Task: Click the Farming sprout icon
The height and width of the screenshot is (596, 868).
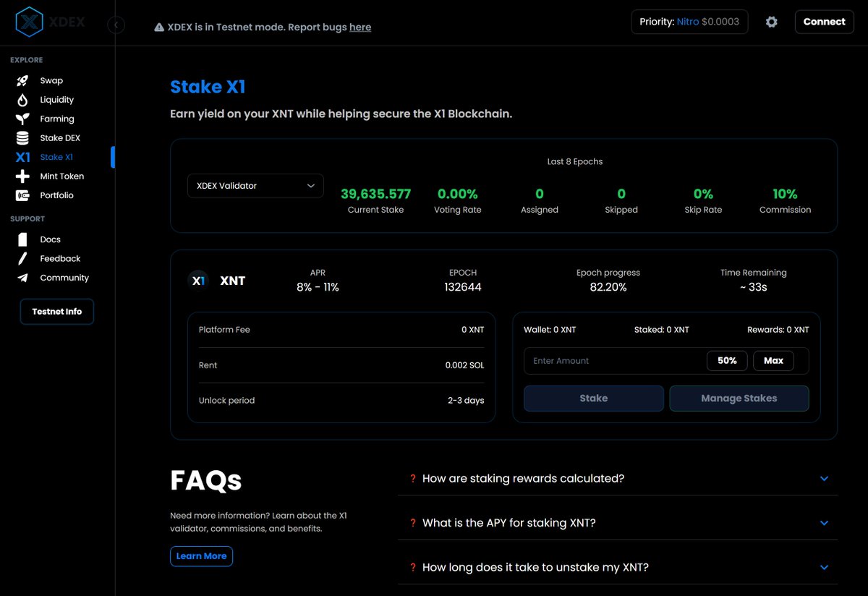Action: 23,119
